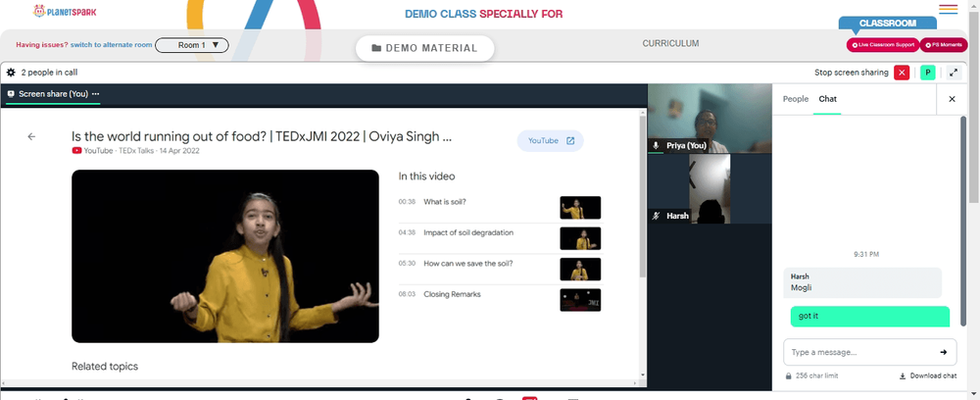Click the What is soil? chapter thumbnail
980x400 pixels.
click(580, 208)
